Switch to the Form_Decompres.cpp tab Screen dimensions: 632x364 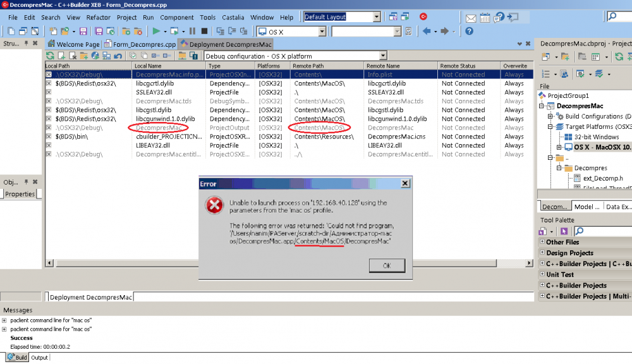(x=140, y=44)
